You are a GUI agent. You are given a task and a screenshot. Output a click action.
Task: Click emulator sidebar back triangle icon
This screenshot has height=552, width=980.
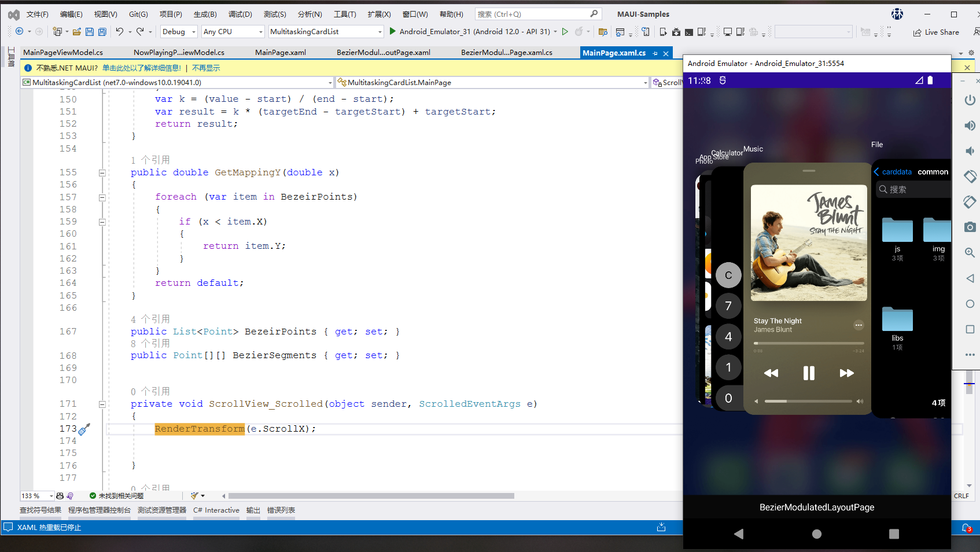point(970,278)
